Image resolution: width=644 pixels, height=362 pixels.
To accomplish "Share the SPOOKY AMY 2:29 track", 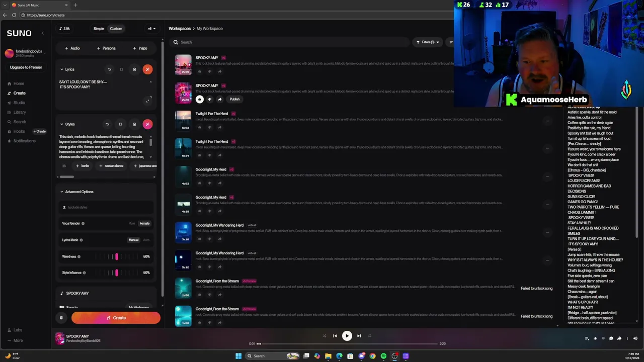I will click(220, 99).
